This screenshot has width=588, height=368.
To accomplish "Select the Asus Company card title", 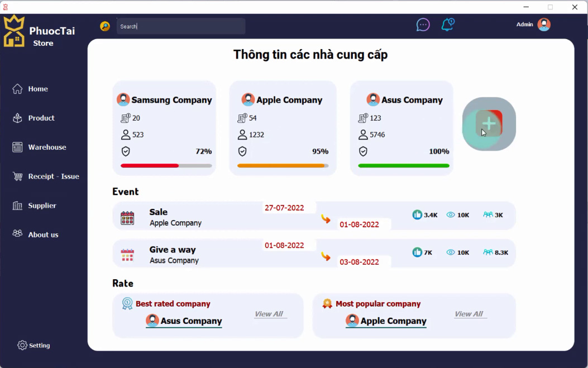I will click(412, 100).
